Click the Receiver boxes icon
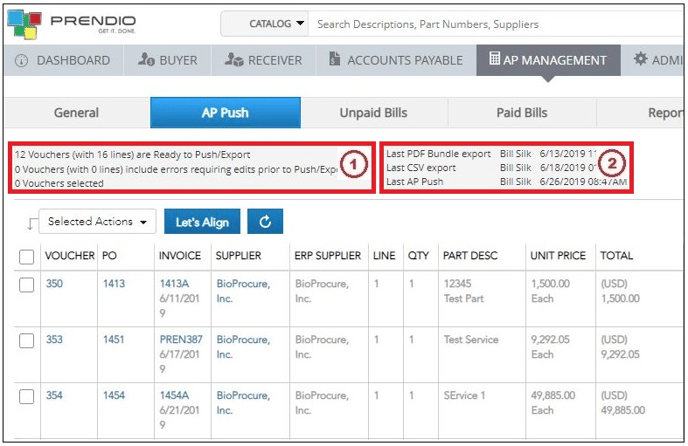Image resolution: width=688 pixels, height=446 pixels. (234, 59)
